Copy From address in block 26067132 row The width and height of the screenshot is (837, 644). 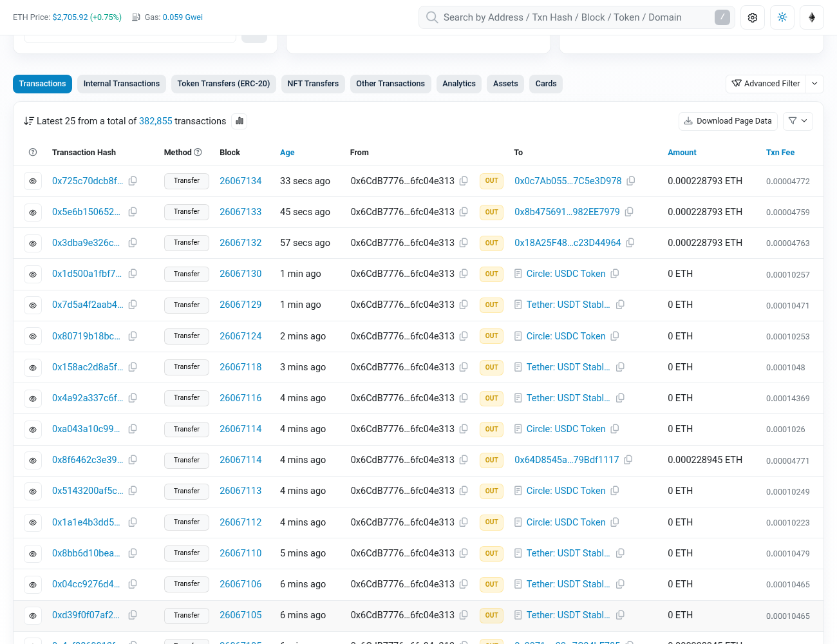click(464, 243)
